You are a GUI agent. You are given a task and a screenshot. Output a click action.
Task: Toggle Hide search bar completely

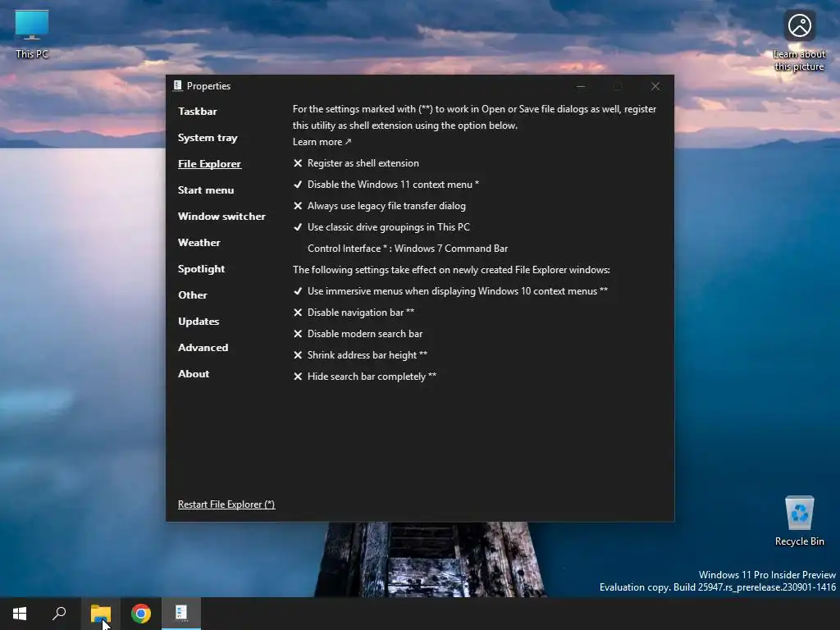[365, 377]
